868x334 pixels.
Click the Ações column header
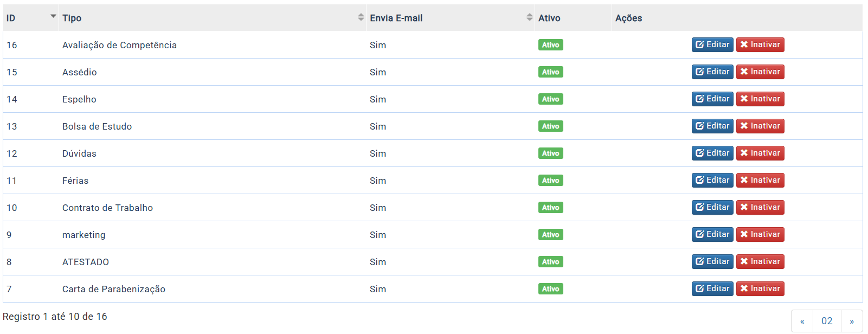coord(628,18)
